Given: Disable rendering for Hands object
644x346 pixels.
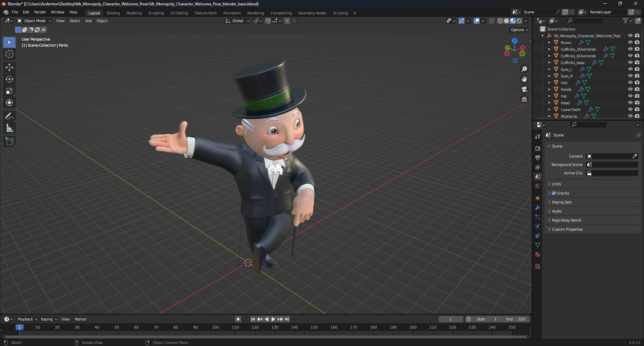Looking at the screenshot, I should [637, 89].
